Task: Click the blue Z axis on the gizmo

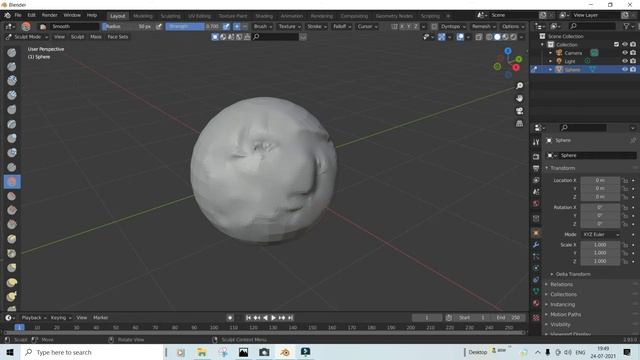Action: [508, 51]
